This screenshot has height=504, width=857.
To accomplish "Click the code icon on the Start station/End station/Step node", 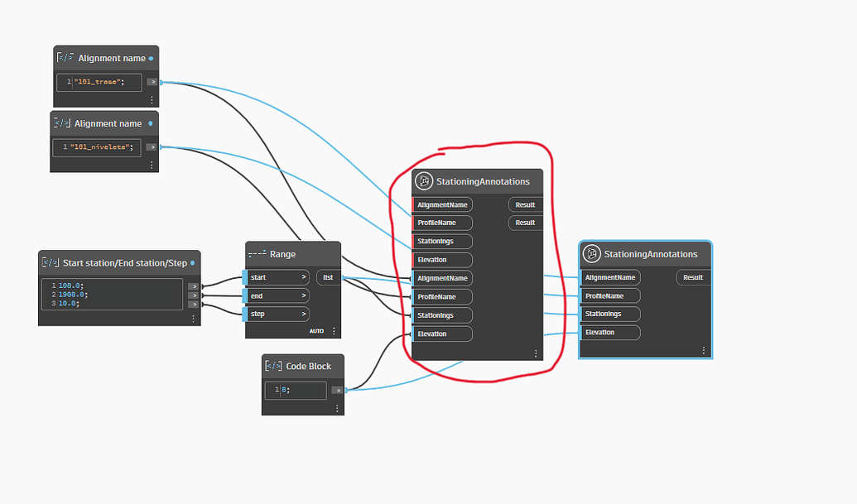I will [50, 262].
